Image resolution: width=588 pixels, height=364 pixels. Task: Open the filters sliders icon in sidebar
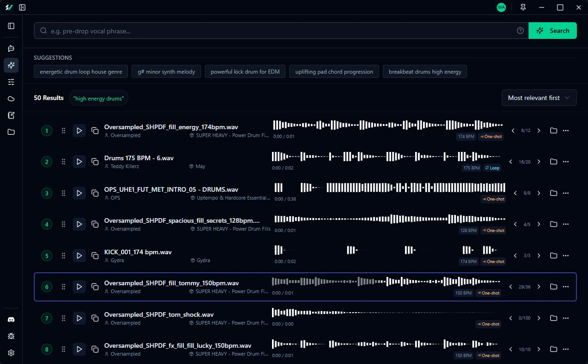tap(11, 82)
